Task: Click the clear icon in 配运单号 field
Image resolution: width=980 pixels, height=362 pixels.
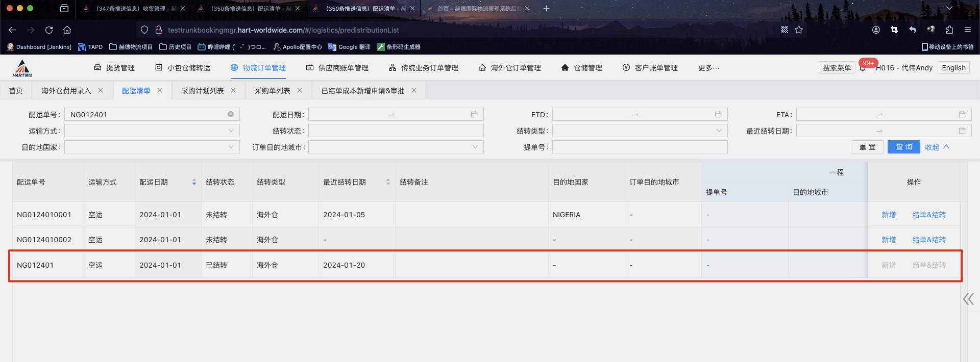Action: 231,115
